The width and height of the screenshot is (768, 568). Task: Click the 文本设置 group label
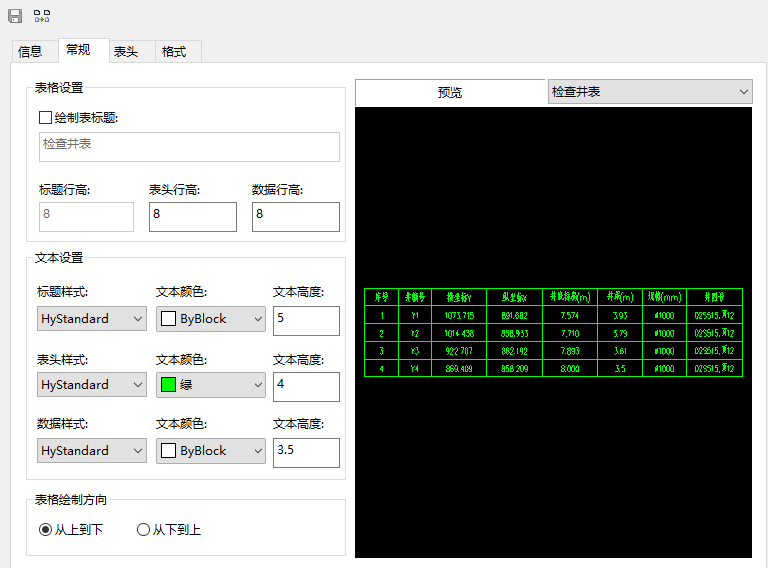coord(59,258)
